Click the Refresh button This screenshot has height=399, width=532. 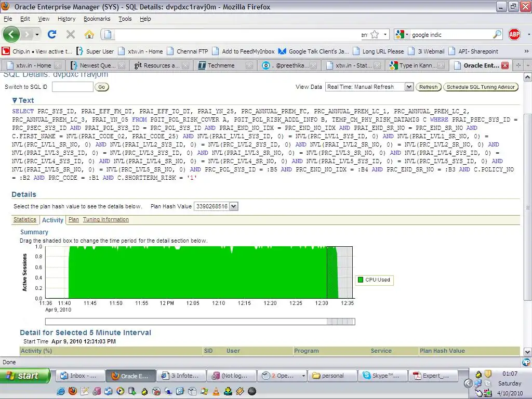(428, 87)
